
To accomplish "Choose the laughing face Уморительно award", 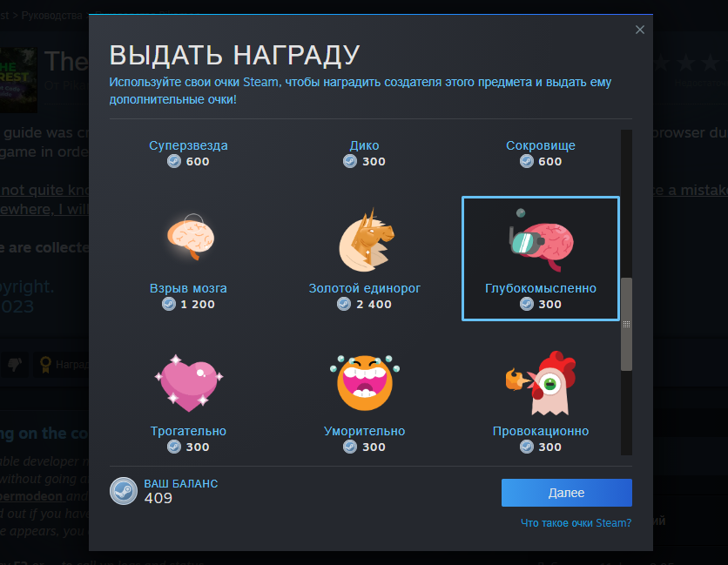I will coord(365,382).
